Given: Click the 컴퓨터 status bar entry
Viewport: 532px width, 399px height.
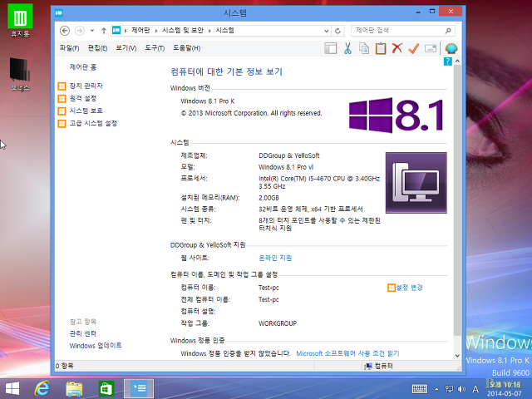Looking at the screenshot, I should [x=379, y=366].
